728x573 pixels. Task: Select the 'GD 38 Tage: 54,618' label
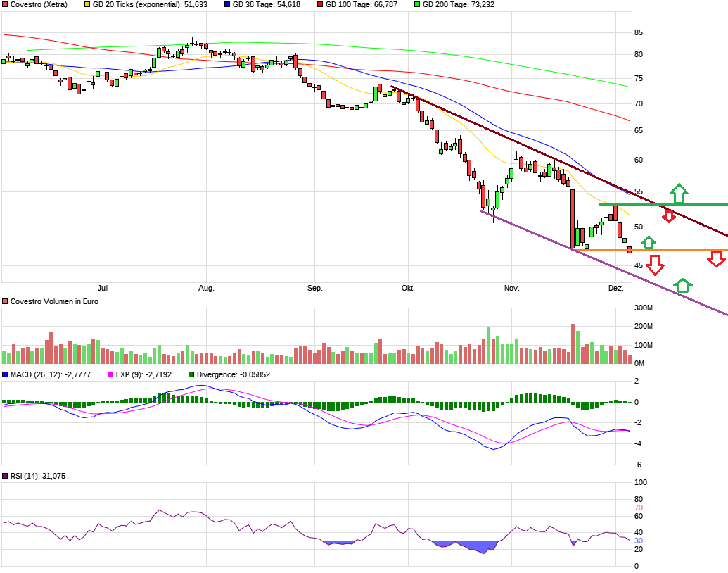click(267, 5)
